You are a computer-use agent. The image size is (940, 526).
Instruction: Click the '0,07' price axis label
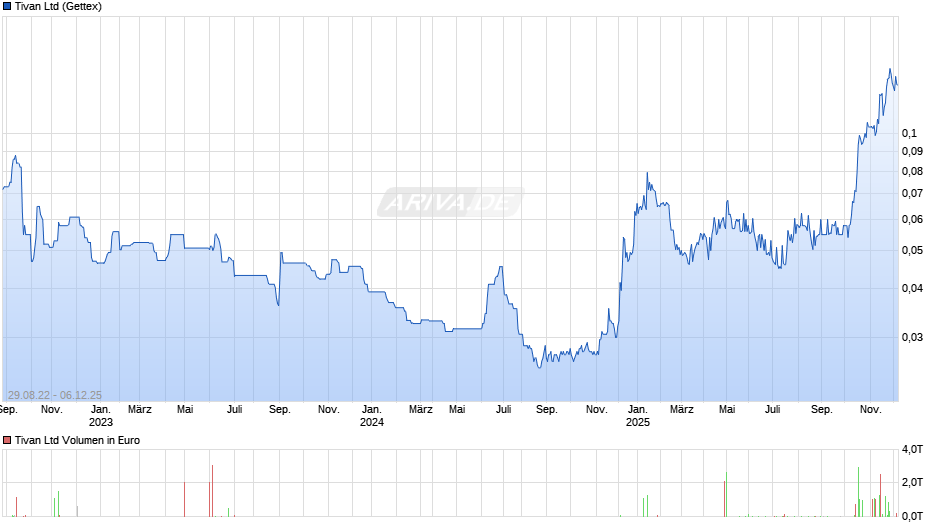tap(912, 193)
